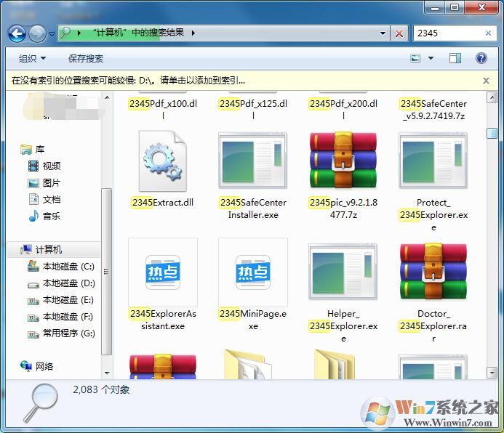Viewport: 504px width, 433px height.
Task: Open 本地磁盘 (E:) drive
Action: (x=60, y=300)
